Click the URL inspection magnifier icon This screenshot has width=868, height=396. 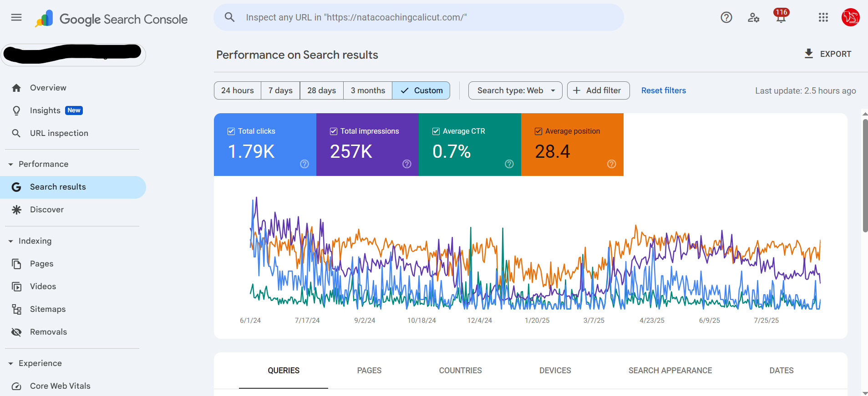pos(16,133)
